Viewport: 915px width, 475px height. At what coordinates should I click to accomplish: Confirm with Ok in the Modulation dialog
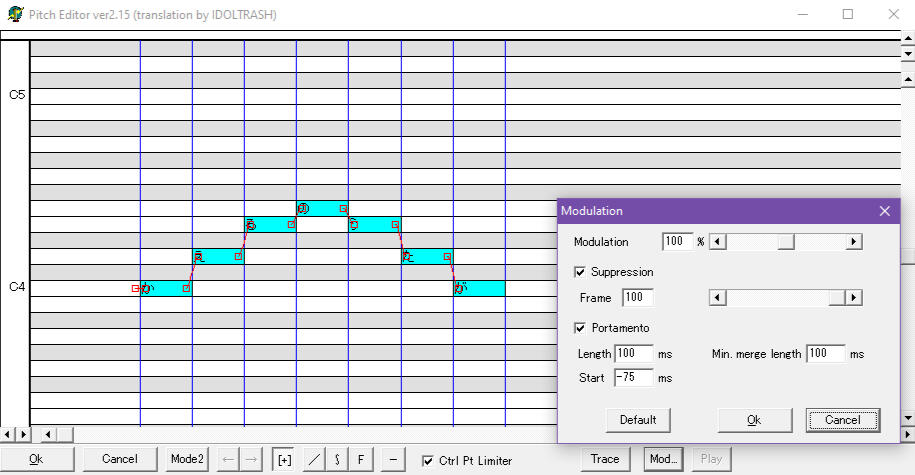pos(754,420)
